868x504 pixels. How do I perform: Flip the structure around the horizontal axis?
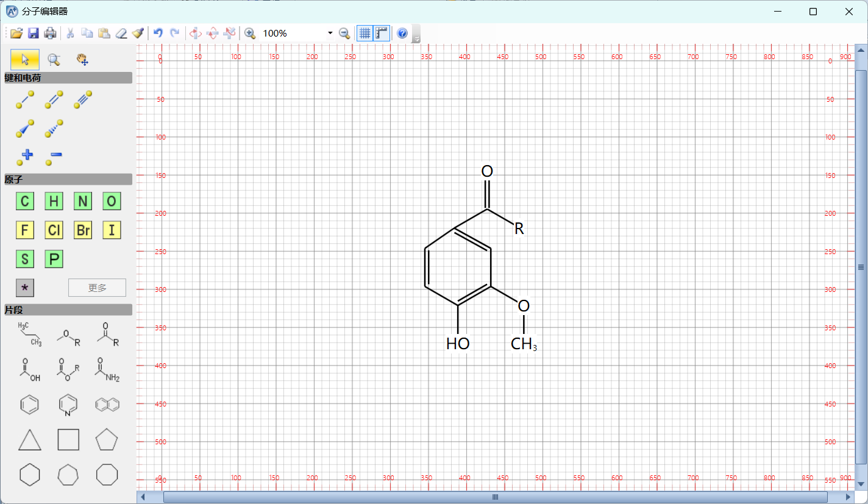point(213,34)
